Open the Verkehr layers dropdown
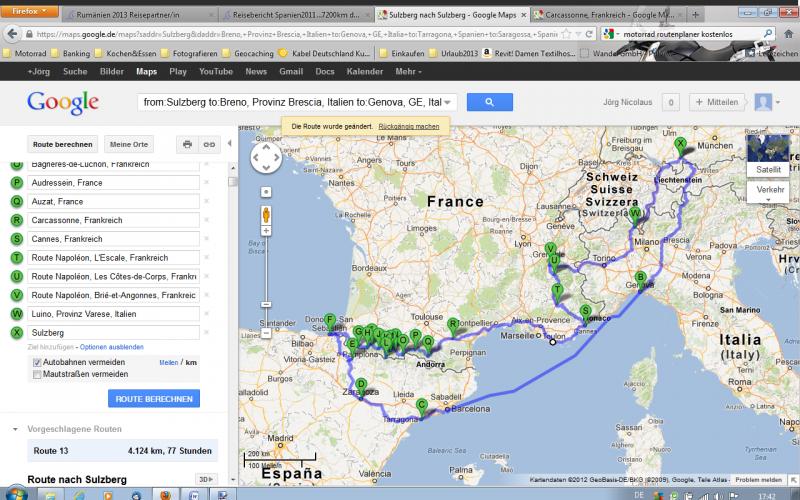800x500 pixels. pyautogui.click(x=768, y=192)
